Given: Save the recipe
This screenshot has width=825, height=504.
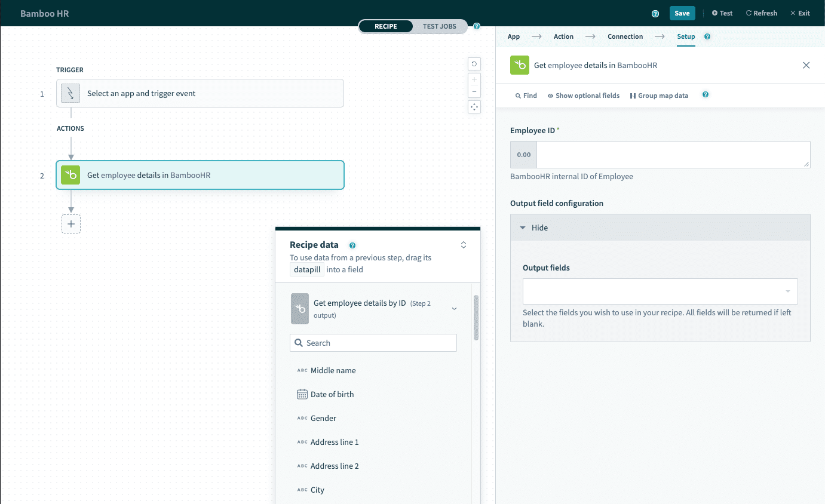Looking at the screenshot, I should 682,13.
